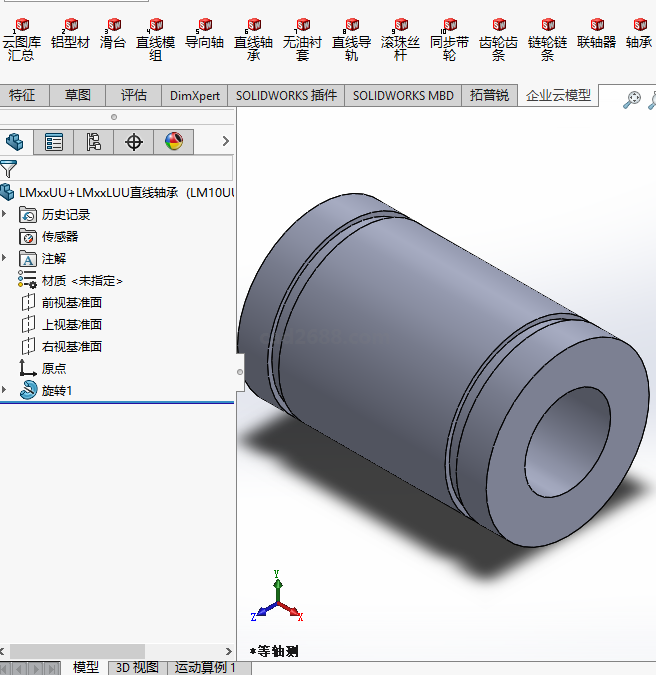Click the 铝型材 toolbar icon
The height and width of the screenshot is (675, 656).
coord(70,27)
